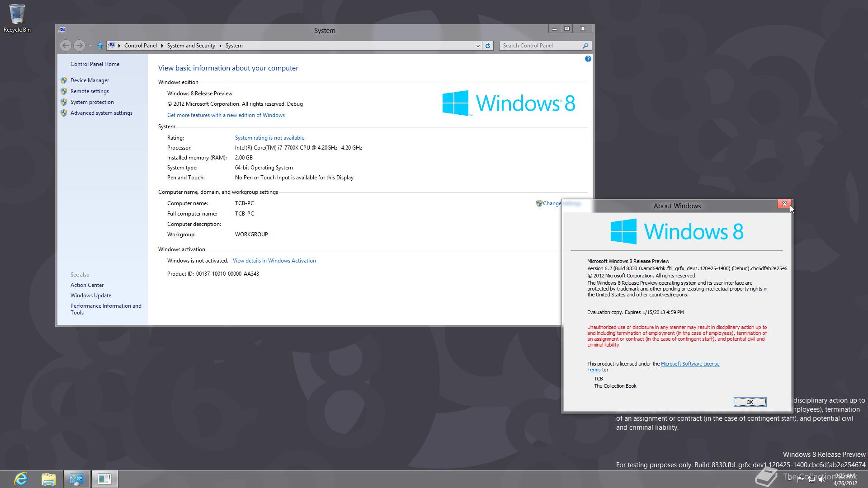Expand arrow after System and Security breadcrumb
The height and width of the screenshot is (488, 868).
221,46
